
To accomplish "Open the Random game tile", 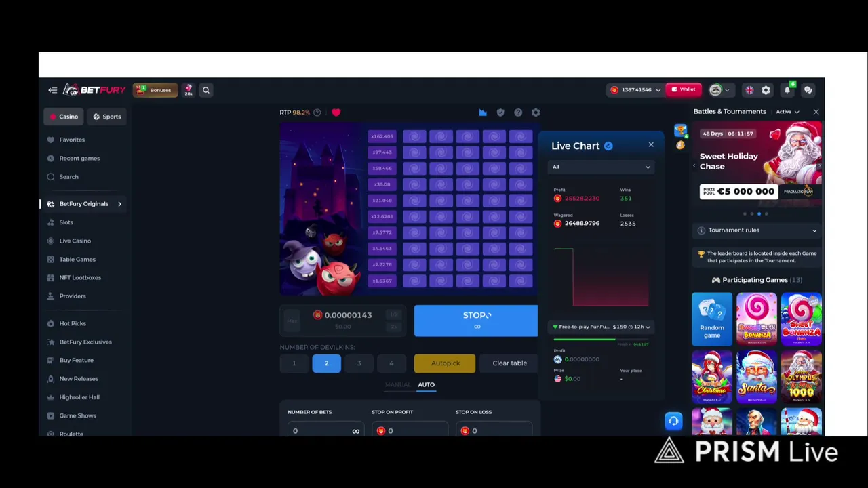I will [712, 319].
